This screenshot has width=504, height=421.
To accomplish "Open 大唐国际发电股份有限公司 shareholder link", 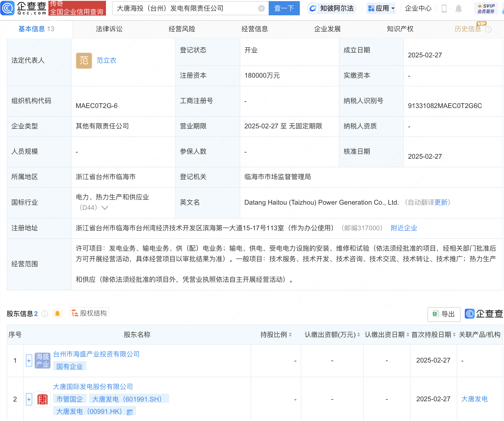I will coord(93,387).
